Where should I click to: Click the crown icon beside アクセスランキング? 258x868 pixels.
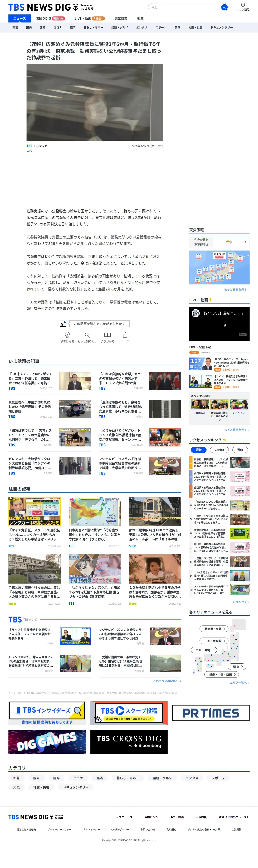point(225,440)
